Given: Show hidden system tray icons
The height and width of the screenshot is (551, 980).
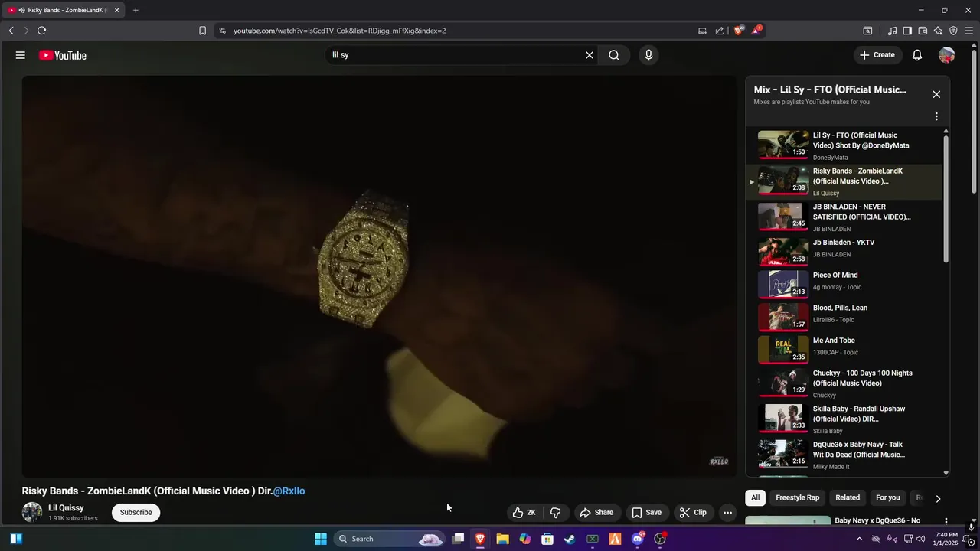Looking at the screenshot, I should pyautogui.click(x=859, y=539).
